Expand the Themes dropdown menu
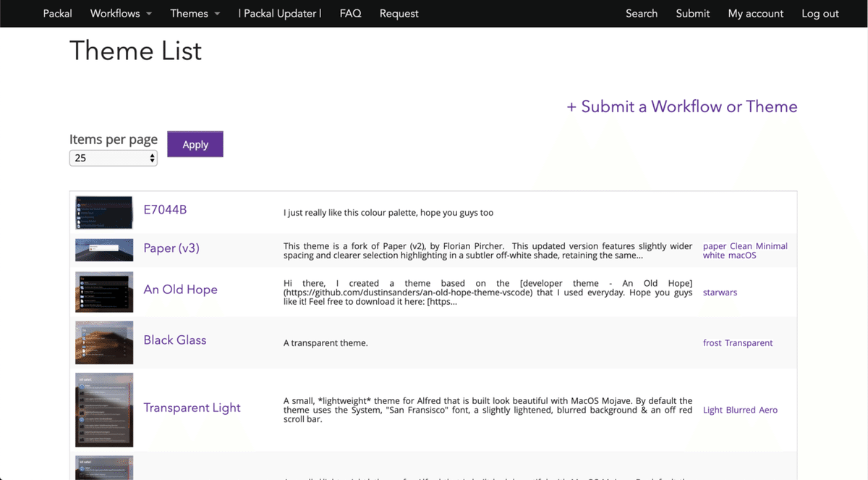Viewport: 868px width, 480px height. click(195, 13)
